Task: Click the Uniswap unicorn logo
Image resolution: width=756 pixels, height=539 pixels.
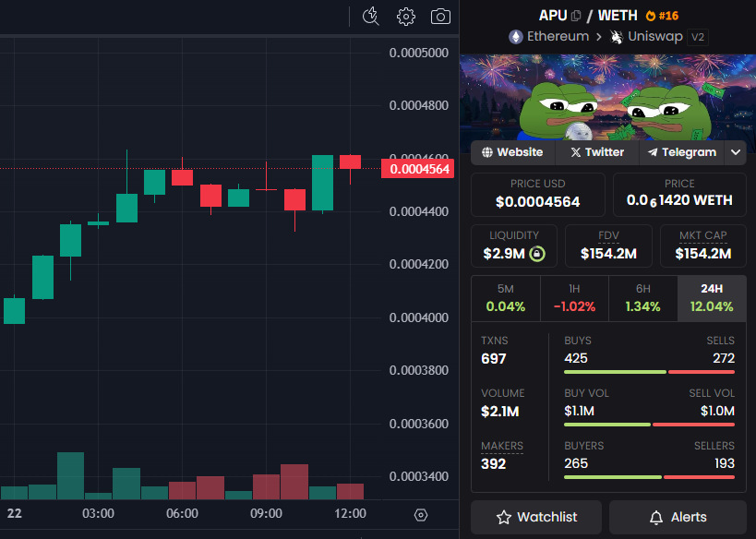Action: click(x=617, y=37)
